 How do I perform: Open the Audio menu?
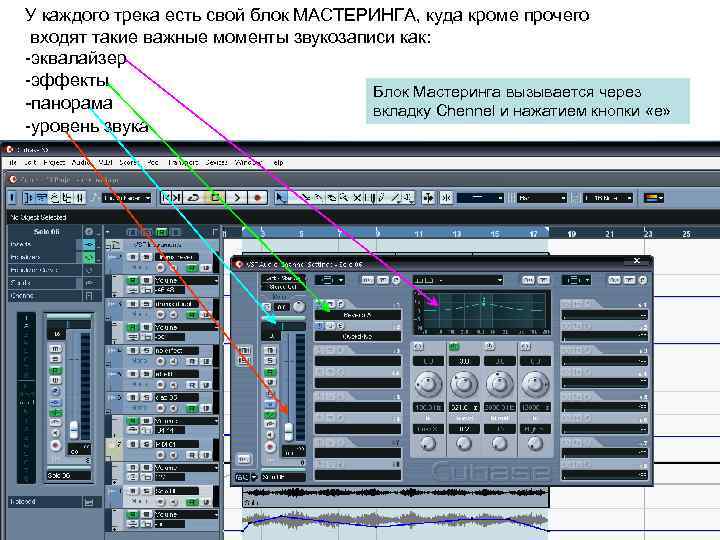tap(81, 163)
